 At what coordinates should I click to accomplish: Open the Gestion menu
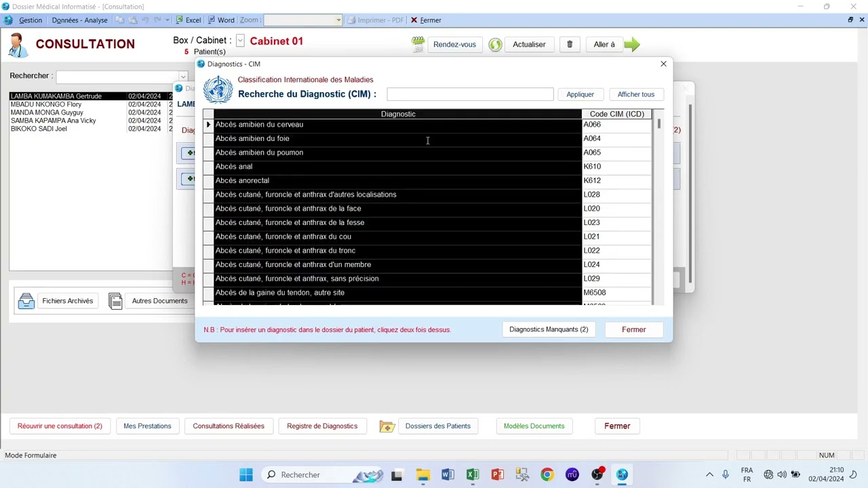pos(31,20)
